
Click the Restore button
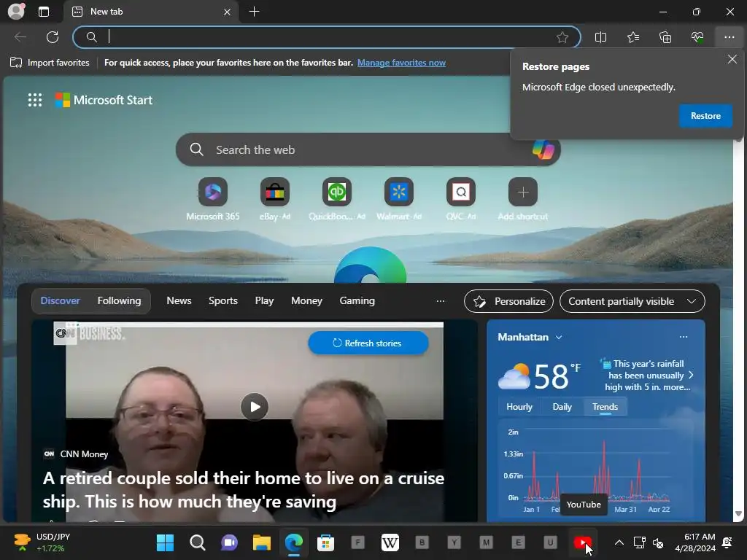coord(705,116)
